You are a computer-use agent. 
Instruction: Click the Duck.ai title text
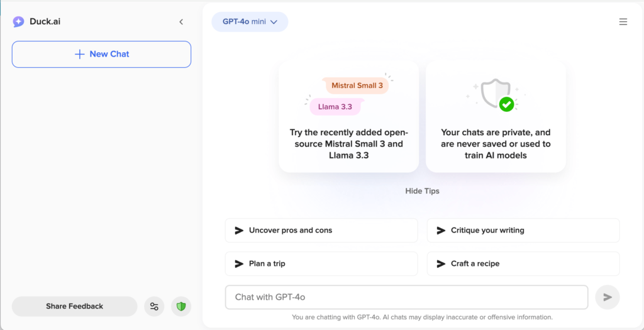click(x=45, y=22)
